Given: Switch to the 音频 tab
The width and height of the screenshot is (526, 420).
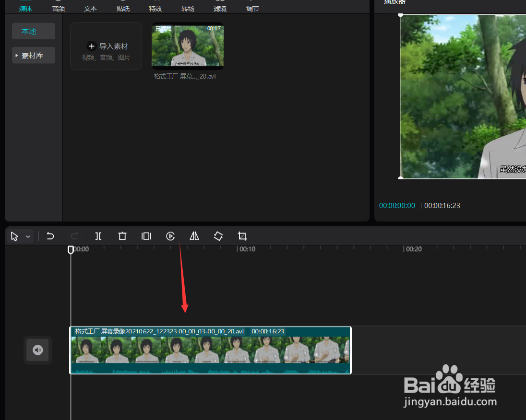Looking at the screenshot, I should [x=59, y=8].
